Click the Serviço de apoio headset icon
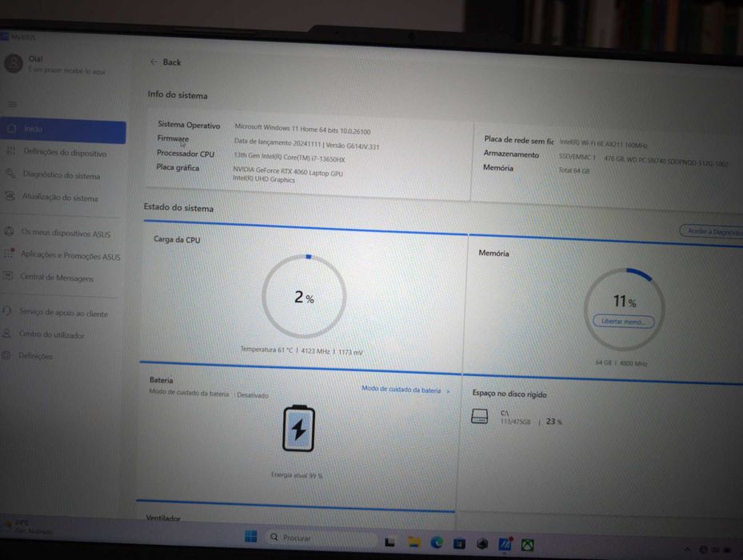Screen dimensions: 743x560 coord(7,311)
